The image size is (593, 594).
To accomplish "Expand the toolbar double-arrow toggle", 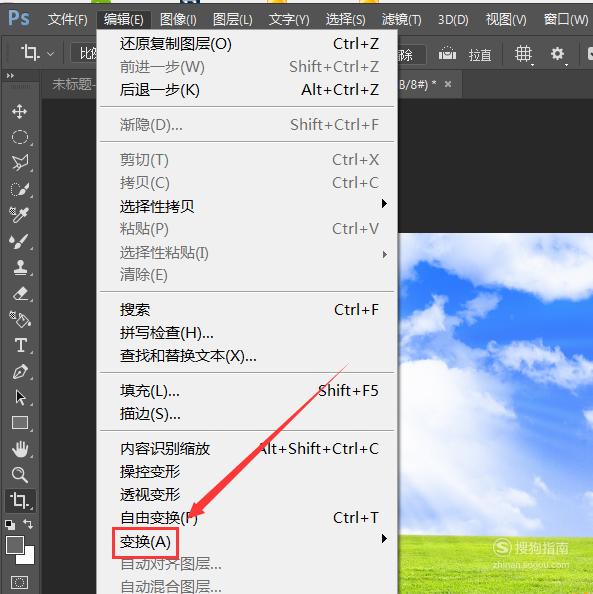I will (x=10, y=76).
